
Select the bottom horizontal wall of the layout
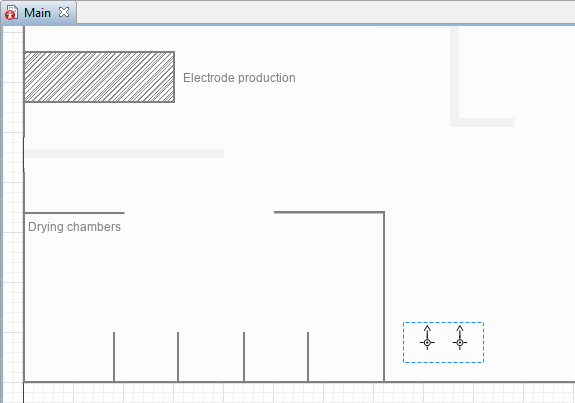(x=299, y=382)
